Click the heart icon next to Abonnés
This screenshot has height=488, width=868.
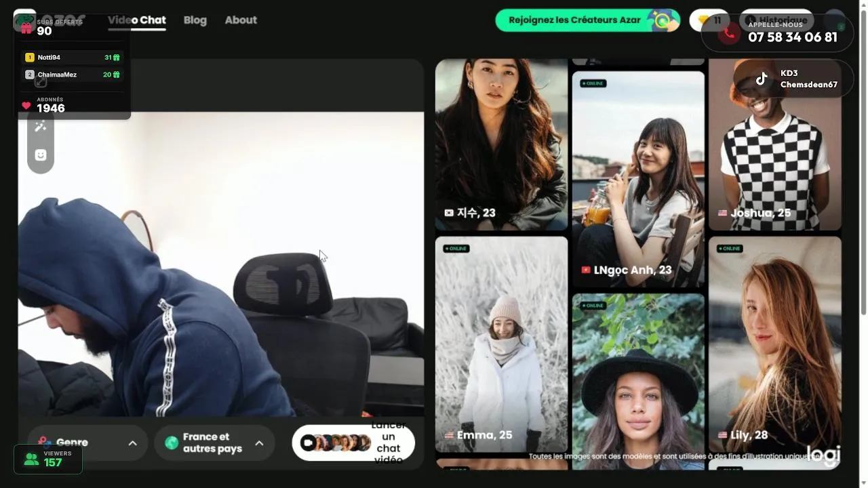26,106
